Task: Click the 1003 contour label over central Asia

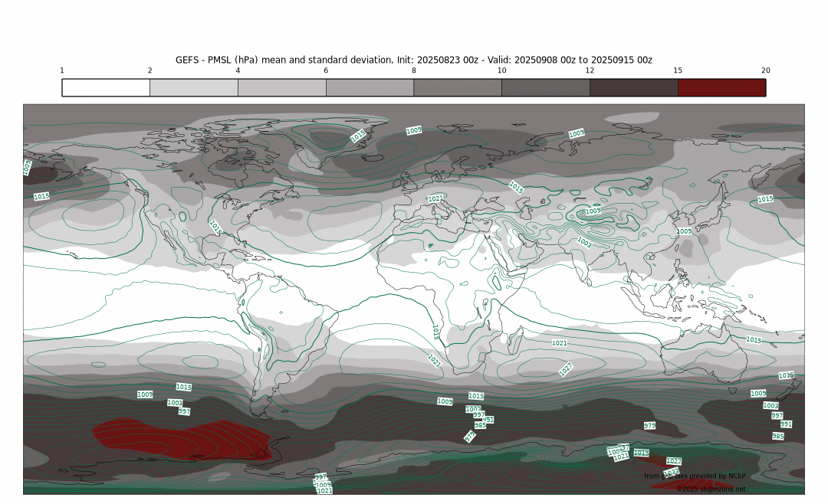Action: 584,241
